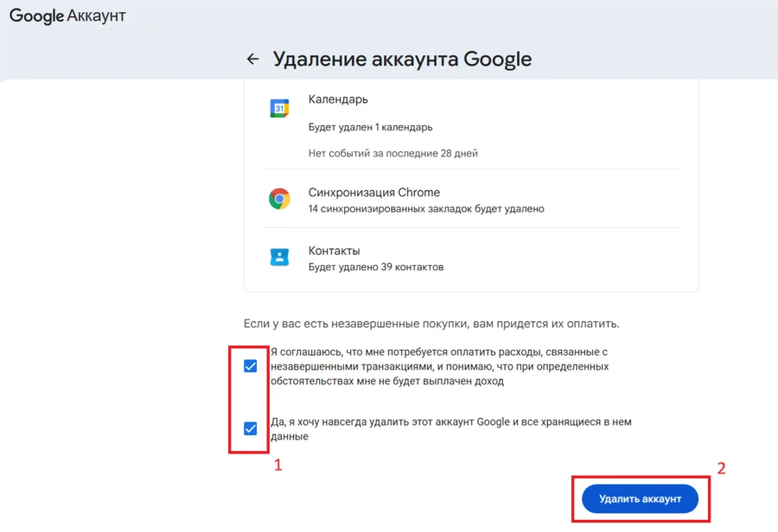Click the unfinished purchases warning sentence
The height and width of the screenshot is (532, 778).
(x=431, y=324)
